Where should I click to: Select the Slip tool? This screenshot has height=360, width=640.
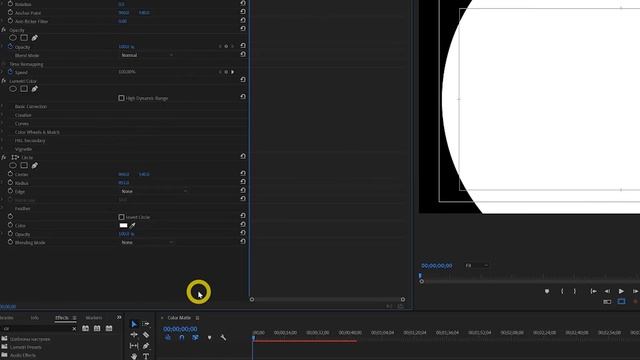(x=134, y=346)
